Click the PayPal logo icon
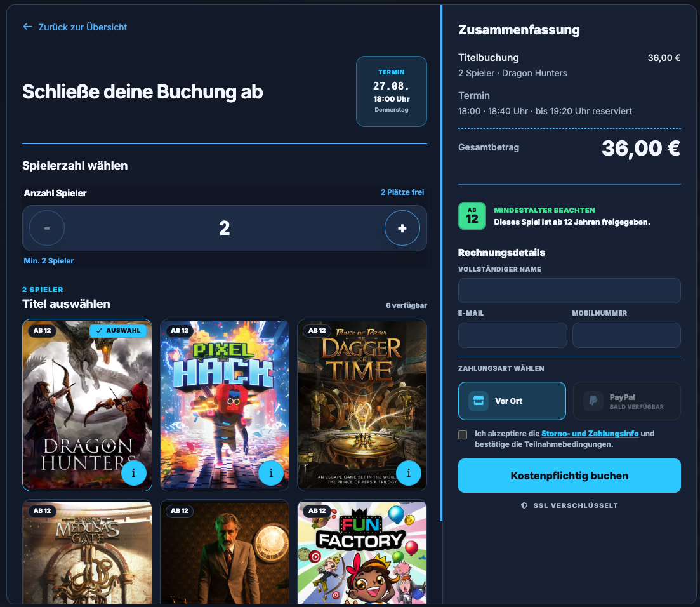Viewport: 700px width, 607px height. (x=593, y=401)
